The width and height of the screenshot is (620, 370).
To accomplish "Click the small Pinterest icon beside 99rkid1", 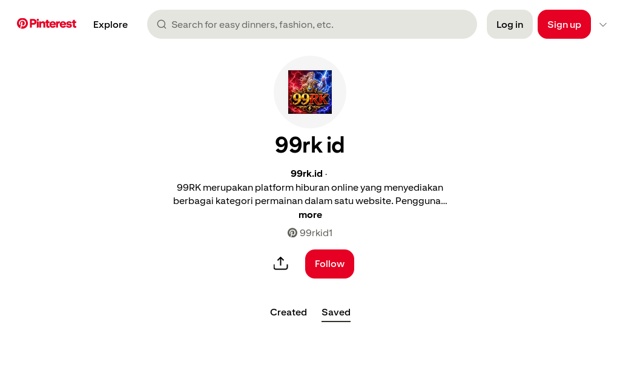I will pyautogui.click(x=292, y=233).
